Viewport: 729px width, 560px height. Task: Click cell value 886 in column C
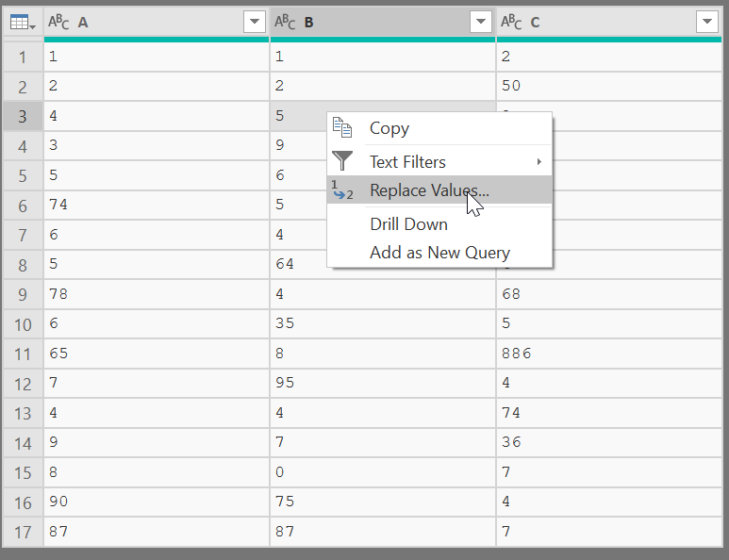[x=516, y=354]
